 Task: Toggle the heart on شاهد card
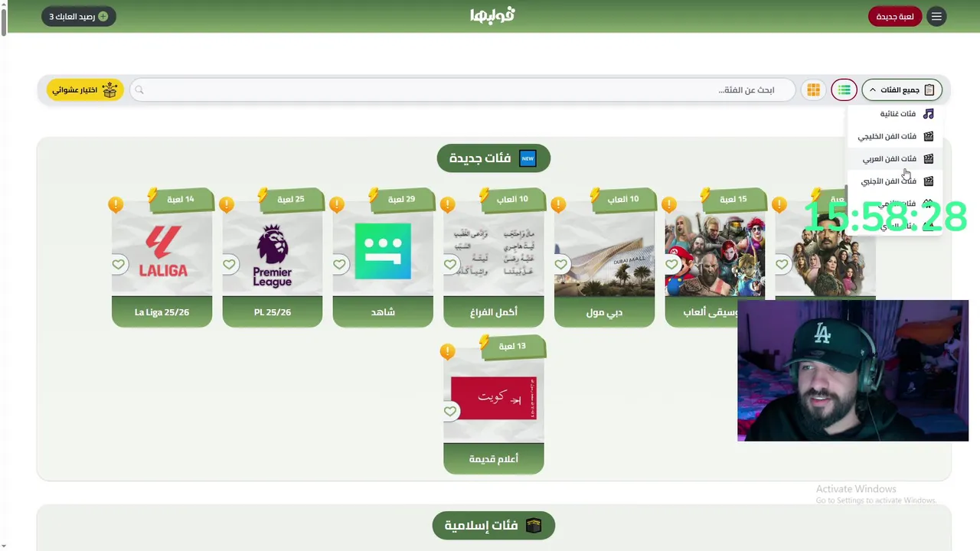339,264
